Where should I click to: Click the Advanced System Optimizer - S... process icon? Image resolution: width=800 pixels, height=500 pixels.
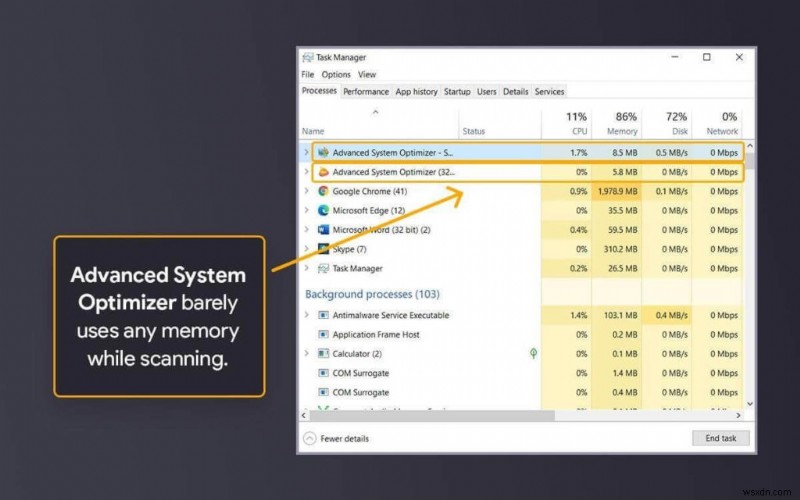[323, 152]
